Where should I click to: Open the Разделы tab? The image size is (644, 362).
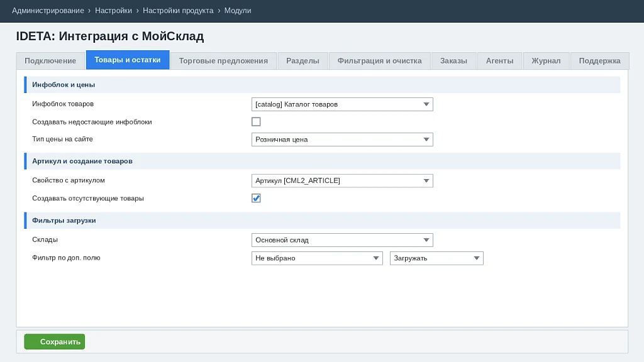pos(303,61)
